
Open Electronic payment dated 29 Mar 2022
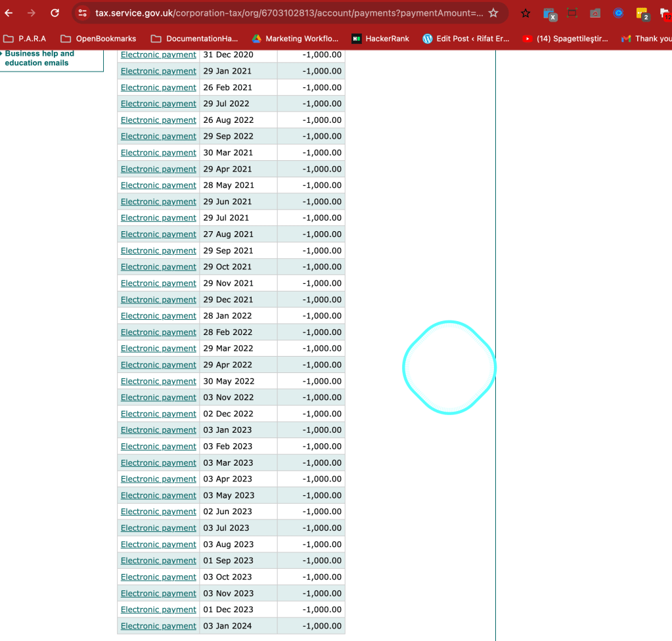(x=158, y=348)
